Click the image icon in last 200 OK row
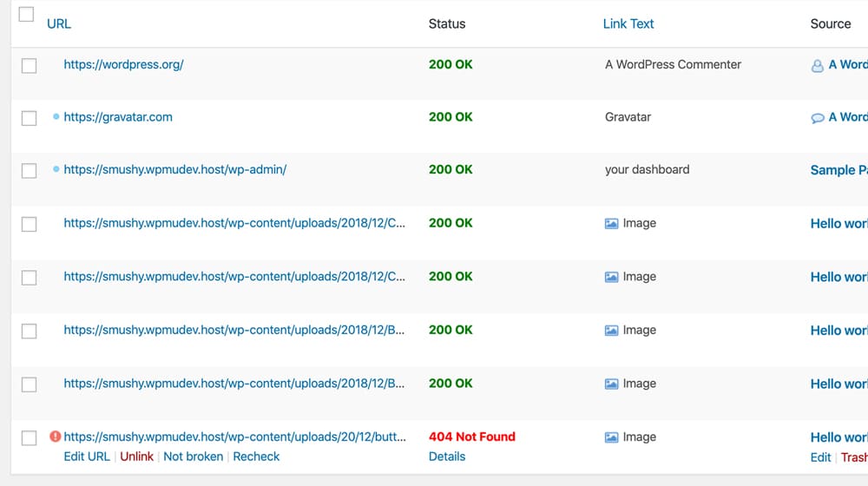 [611, 384]
